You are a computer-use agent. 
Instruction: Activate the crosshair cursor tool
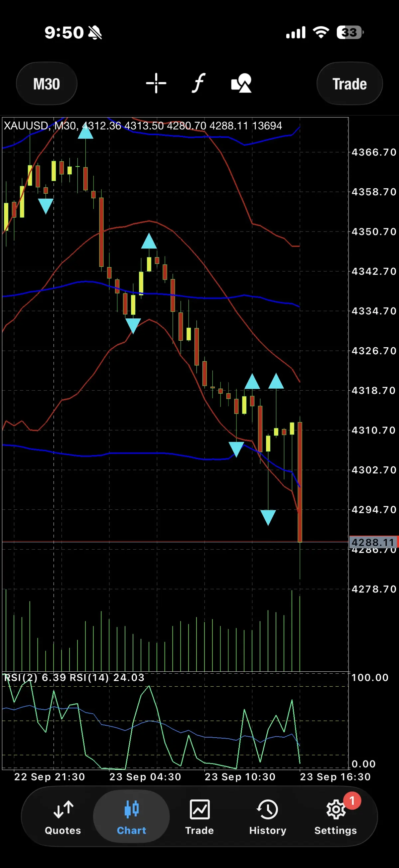[156, 83]
